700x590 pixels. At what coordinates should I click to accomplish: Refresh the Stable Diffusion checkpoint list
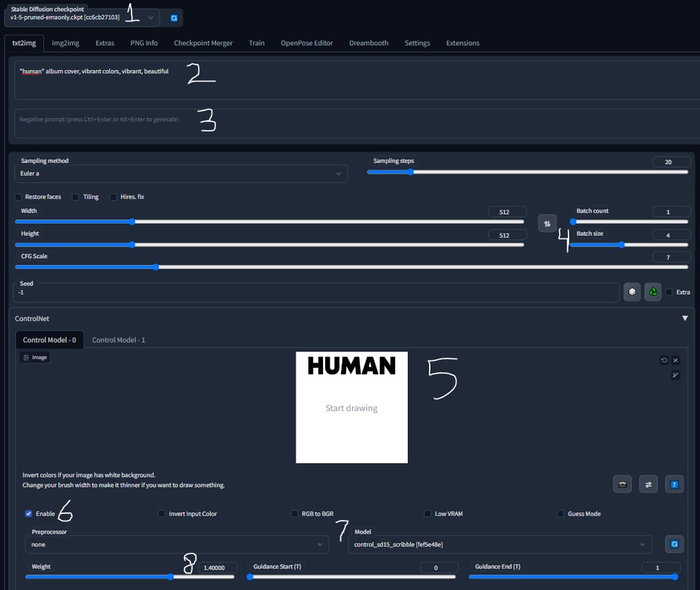coord(173,18)
